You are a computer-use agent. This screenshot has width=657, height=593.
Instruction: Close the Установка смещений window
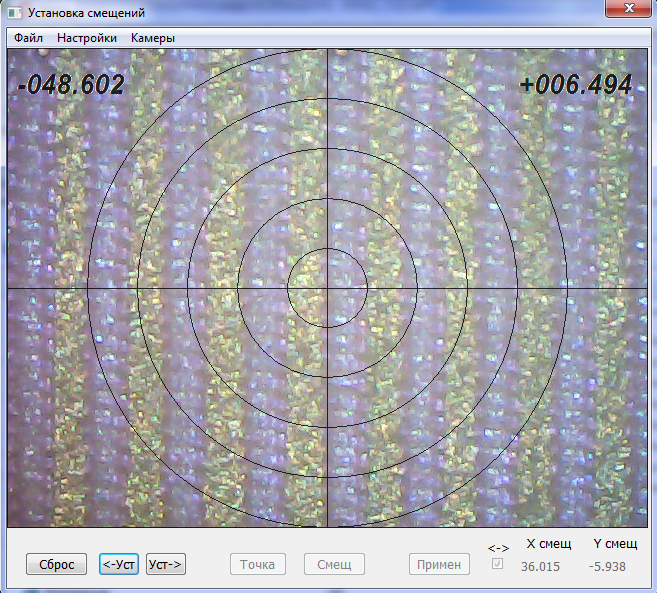(x=628, y=8)
